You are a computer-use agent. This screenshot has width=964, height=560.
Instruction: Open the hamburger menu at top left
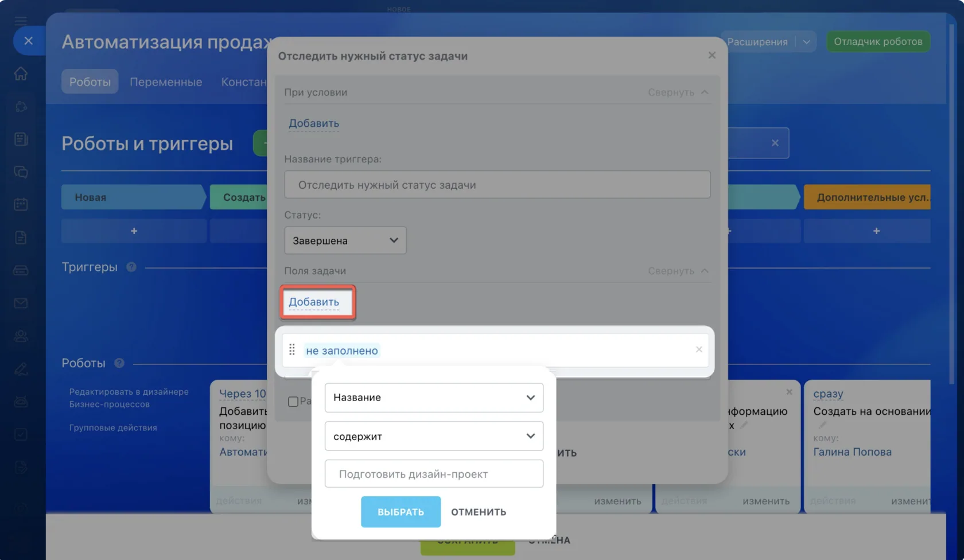(21, 21)
